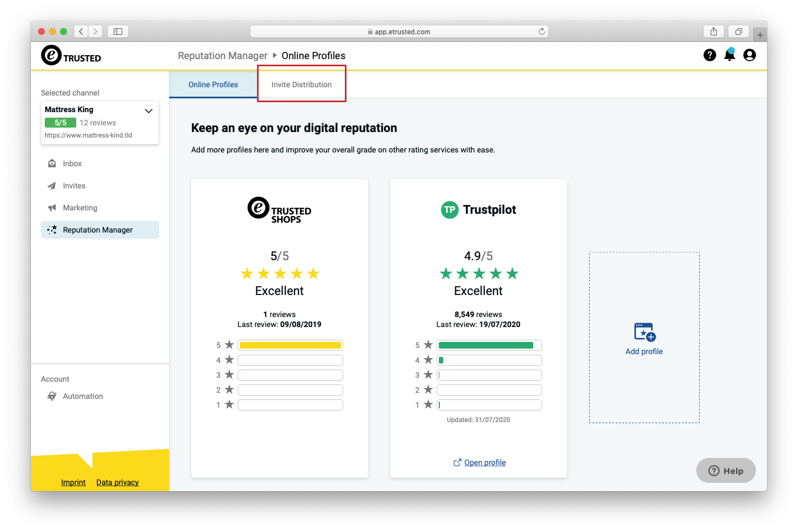Click Trustpilot 'Last review: 19/07/2020'
Screen dimensions: 798x532
click(x=479, y=324)
